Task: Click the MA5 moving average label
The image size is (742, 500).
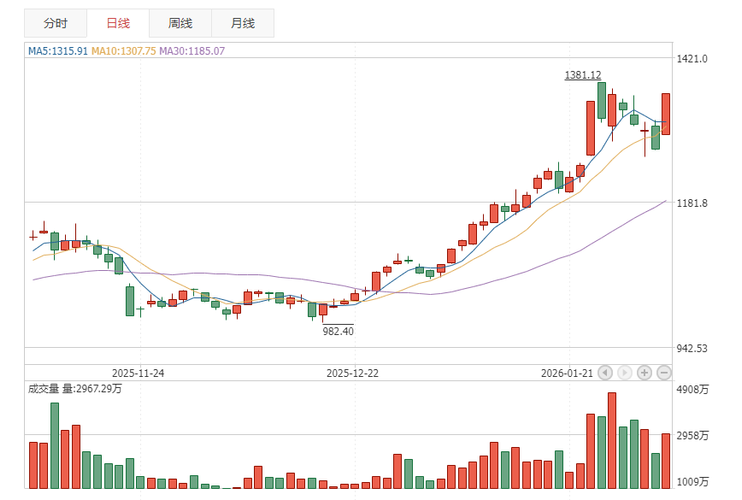Action: click(58, 51)
